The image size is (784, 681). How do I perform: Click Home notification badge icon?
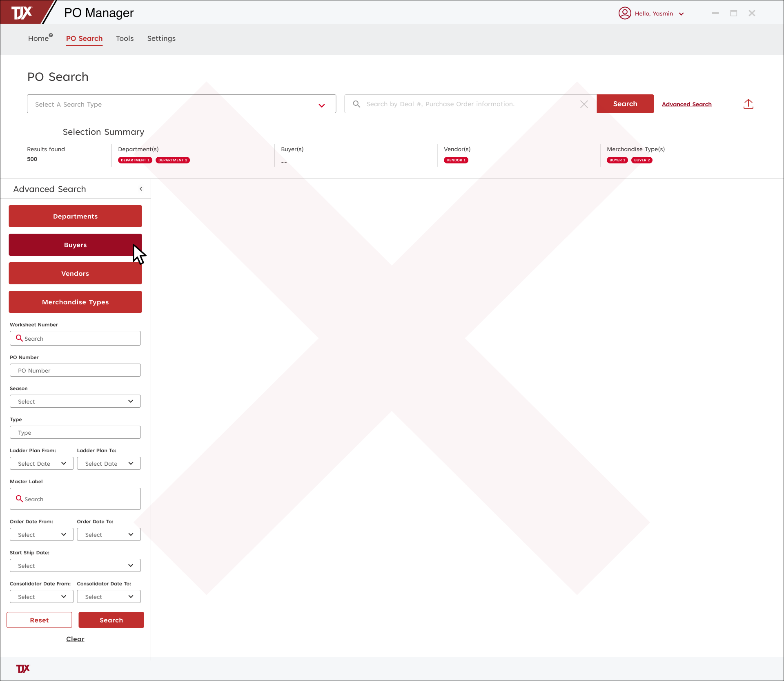point(51,35)
